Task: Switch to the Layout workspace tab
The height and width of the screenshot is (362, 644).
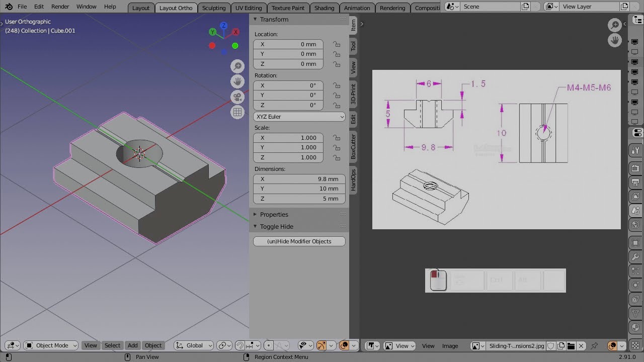Action: [x=141, y=8]
